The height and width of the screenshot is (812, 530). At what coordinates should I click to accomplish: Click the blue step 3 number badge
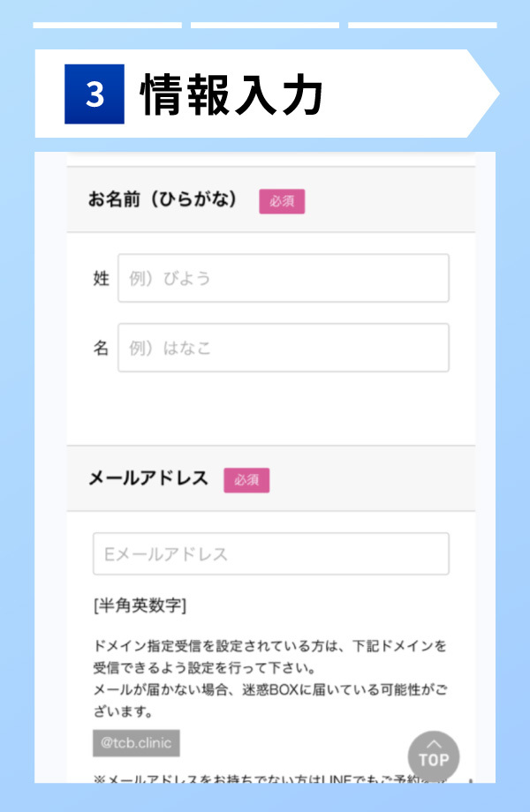[95, 94]
